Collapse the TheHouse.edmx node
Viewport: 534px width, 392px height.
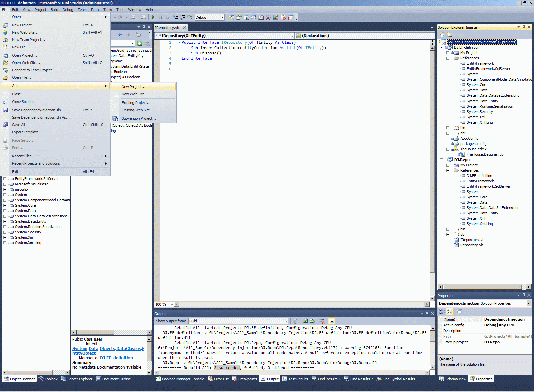coord(448,149)
